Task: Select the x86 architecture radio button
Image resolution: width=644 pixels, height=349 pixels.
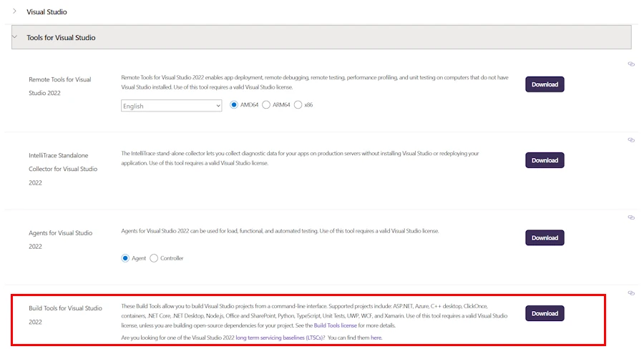Action: pos(298,104)
